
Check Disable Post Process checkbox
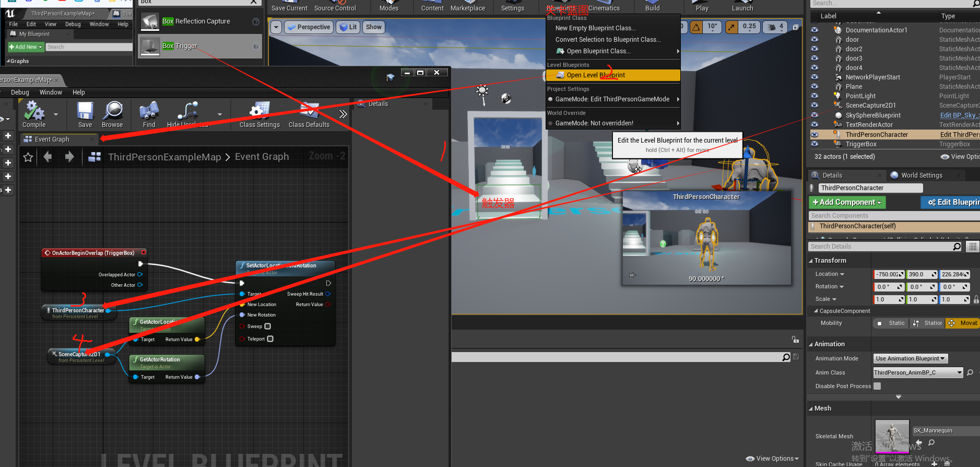(x=877, y=386)
